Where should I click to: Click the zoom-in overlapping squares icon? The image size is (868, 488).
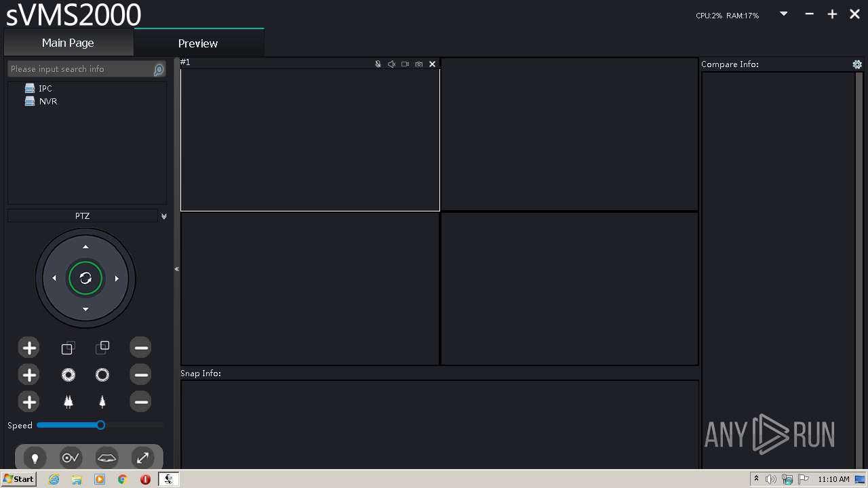[68, 348]
